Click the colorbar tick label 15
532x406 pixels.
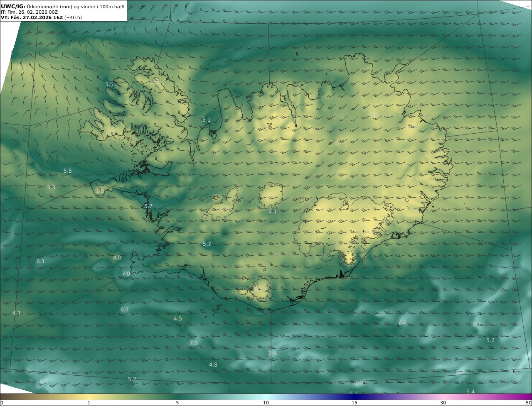click(355, 403)
